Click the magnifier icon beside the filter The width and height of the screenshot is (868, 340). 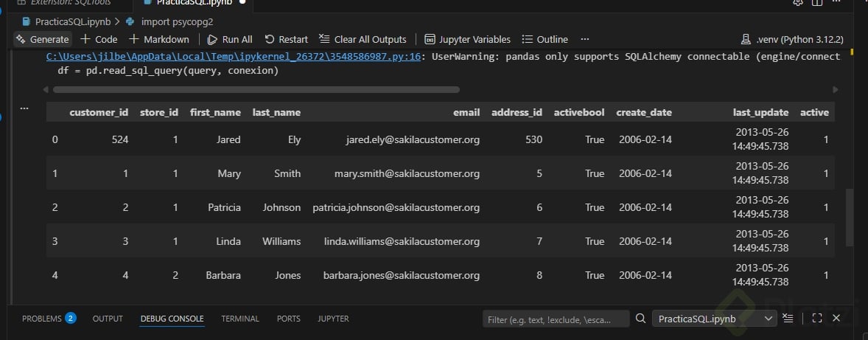[640, 319]
